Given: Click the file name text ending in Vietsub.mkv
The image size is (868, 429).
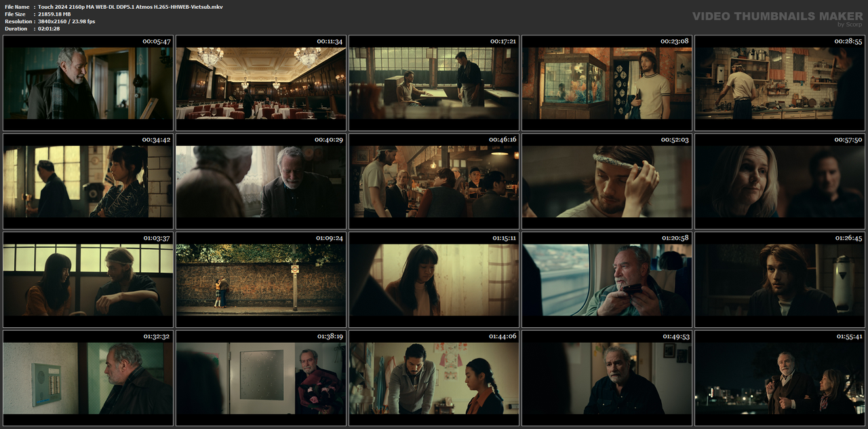Looking at the screenshot, I should 130,7.
